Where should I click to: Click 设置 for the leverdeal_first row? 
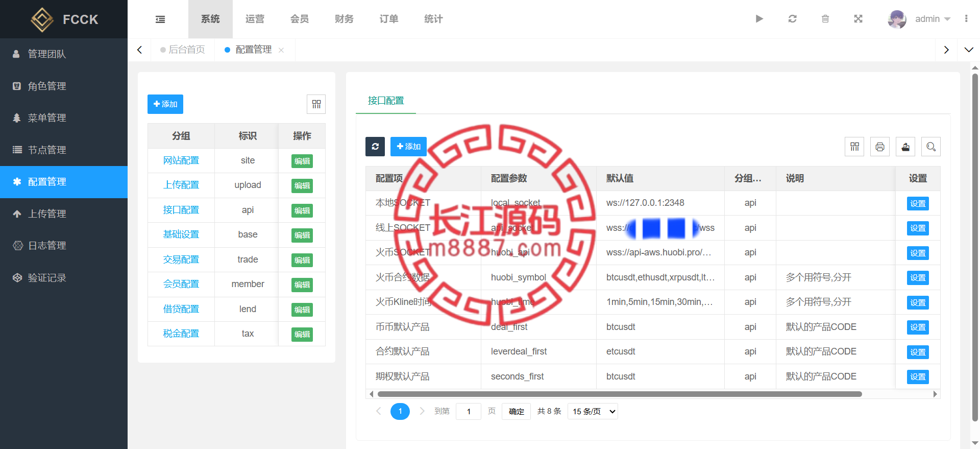pyautogui.click(x=918, y=352)
